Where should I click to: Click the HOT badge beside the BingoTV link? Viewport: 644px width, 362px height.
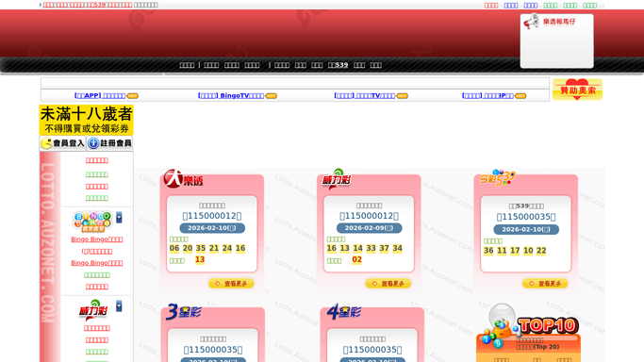point(271,96)
